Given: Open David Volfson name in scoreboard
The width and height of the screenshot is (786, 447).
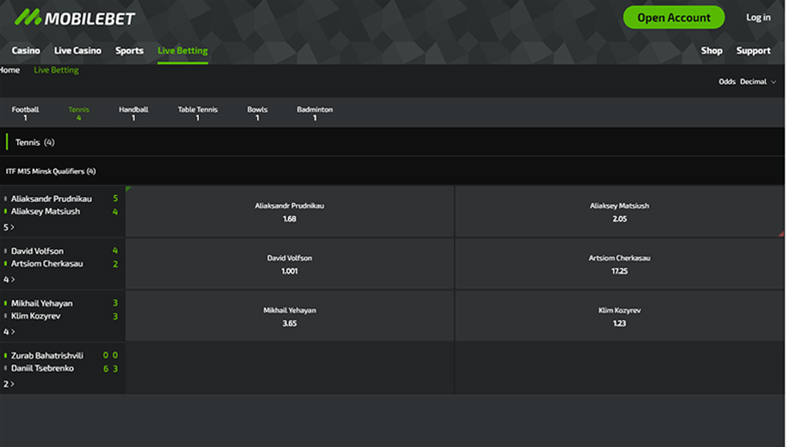Looking at the screenshot, I should pyautogui.click(x=37, y=251).
